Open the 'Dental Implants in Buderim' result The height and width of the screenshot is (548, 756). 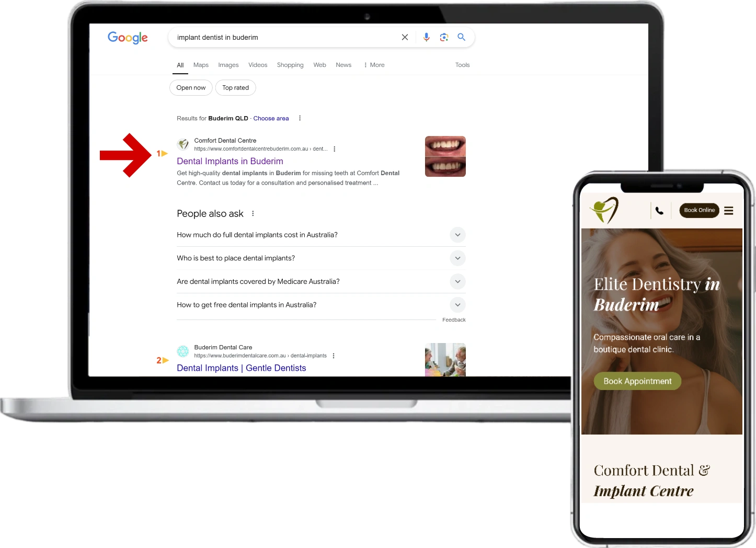[230, 161]
